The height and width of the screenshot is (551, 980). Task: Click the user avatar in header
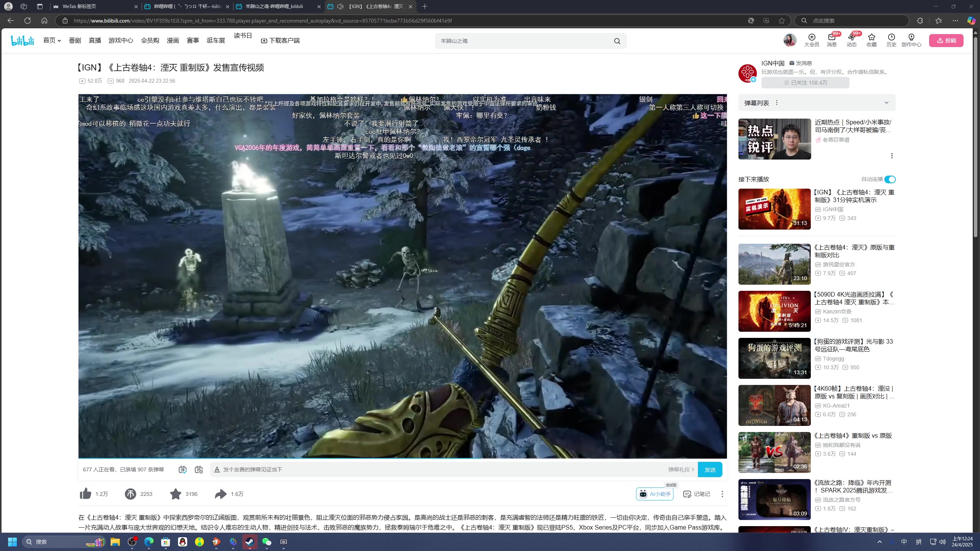(x=790, y=40)
